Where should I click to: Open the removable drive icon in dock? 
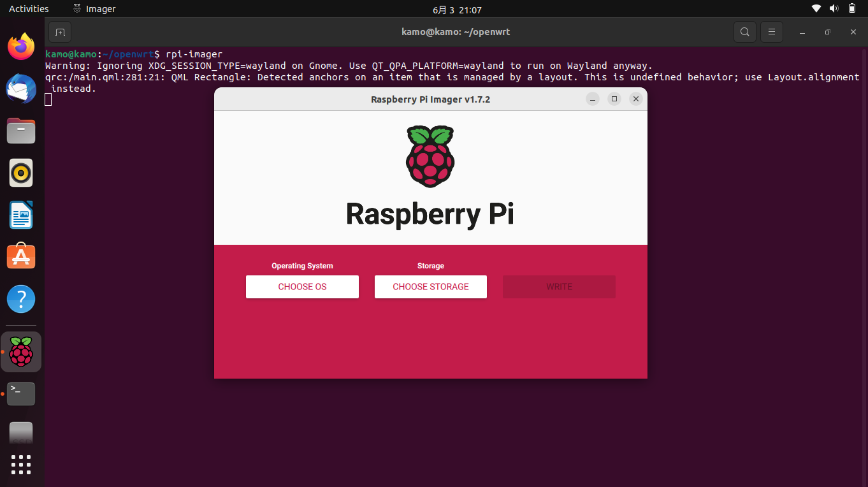pos(21,432)
